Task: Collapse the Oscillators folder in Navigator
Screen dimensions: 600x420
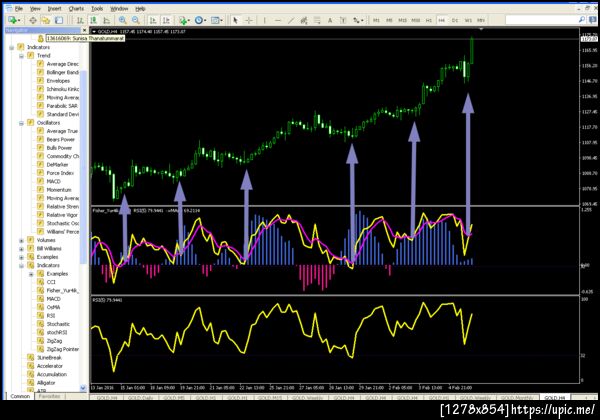Action: (21, 123)
